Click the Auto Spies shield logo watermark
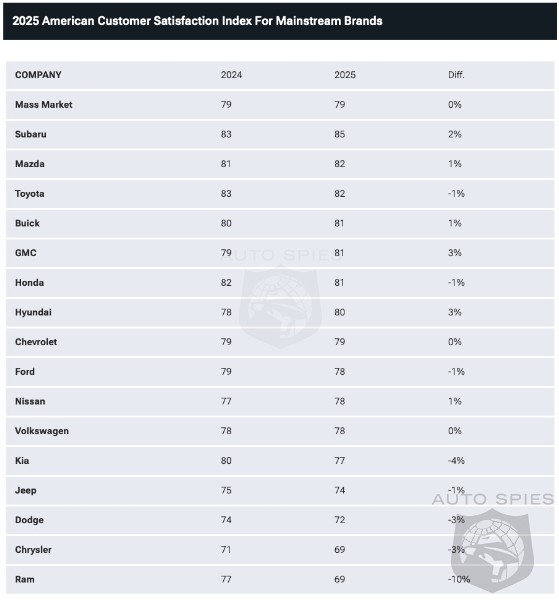 click(492, 550)
